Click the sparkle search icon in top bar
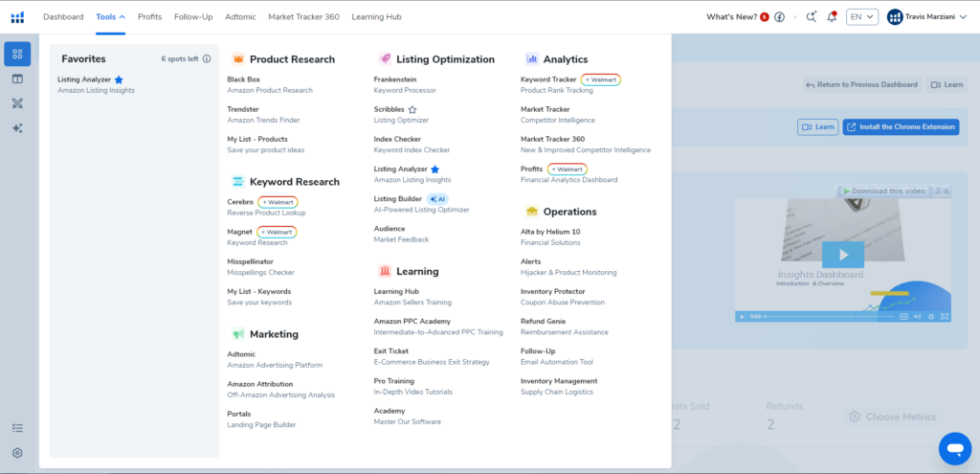This screenshot has height=474, width=980. tap(812, 17)
